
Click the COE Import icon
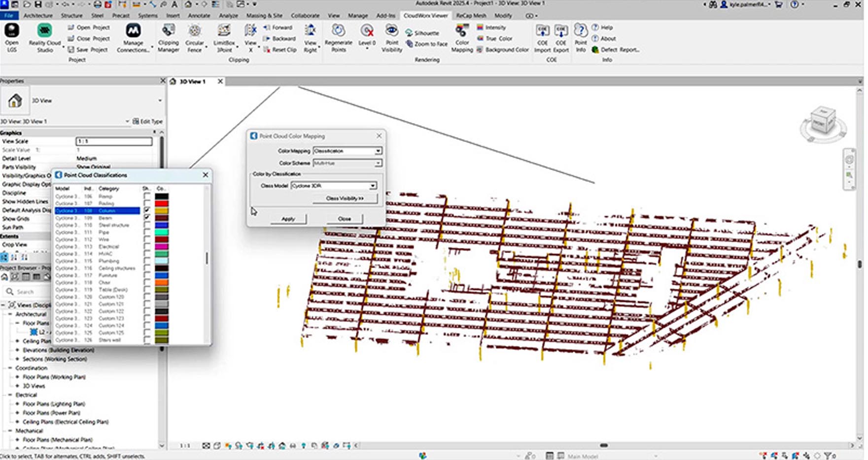[542, 32]
